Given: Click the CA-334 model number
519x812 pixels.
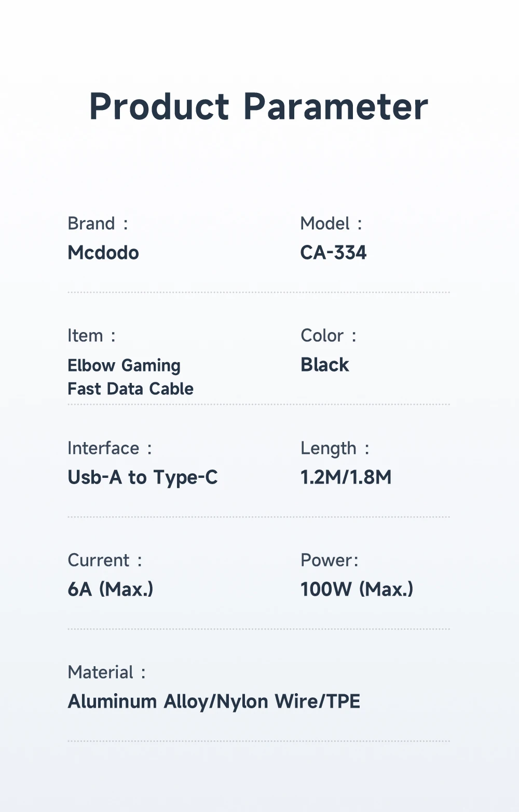Looking at the screenshot, I should pos(333,253).
